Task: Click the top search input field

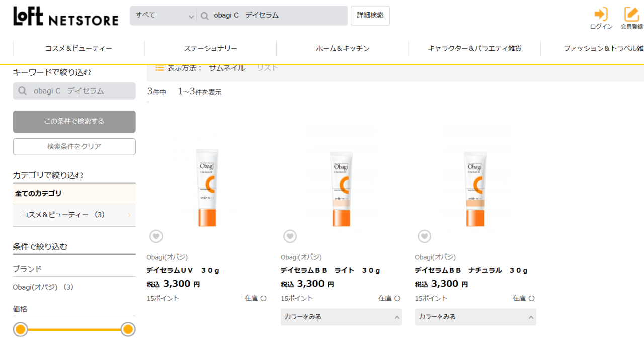Action: [272, 16]
